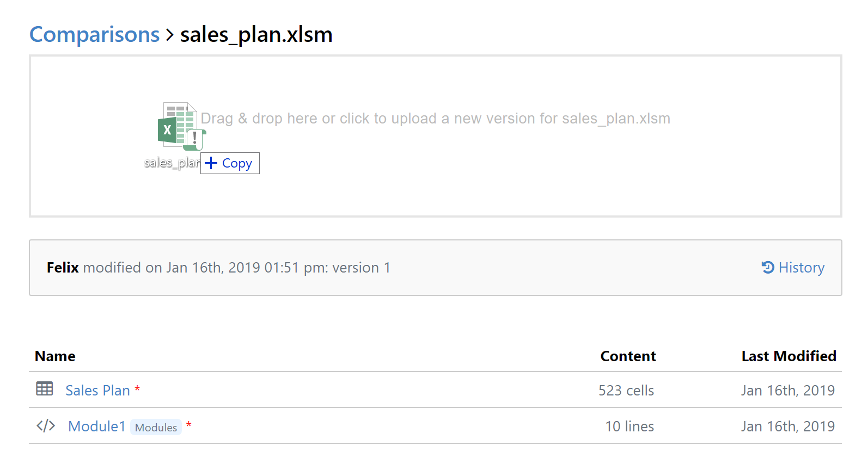Click the Content column header
This screenshot has height=464, width=868.
[x=628, y=356]
